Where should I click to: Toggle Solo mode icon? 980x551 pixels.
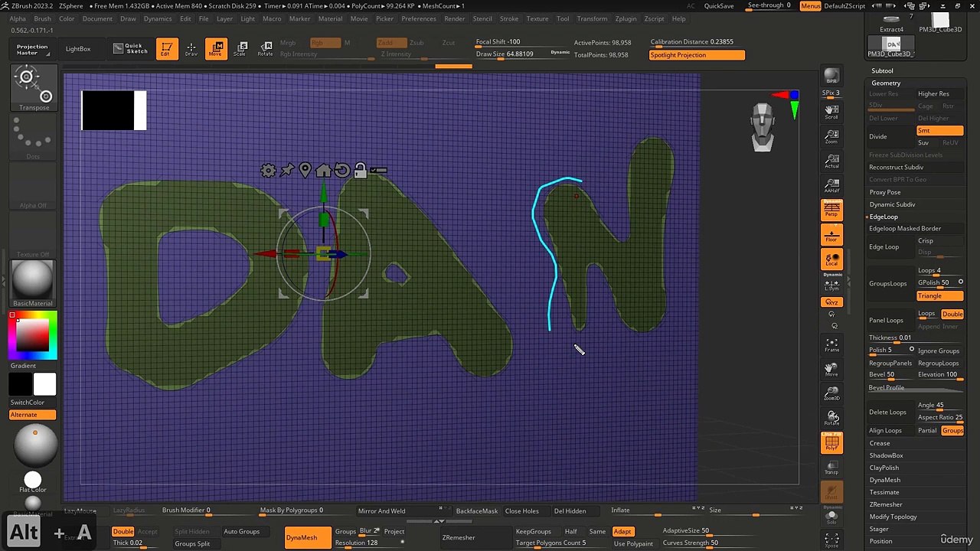(x=831, y=517)
